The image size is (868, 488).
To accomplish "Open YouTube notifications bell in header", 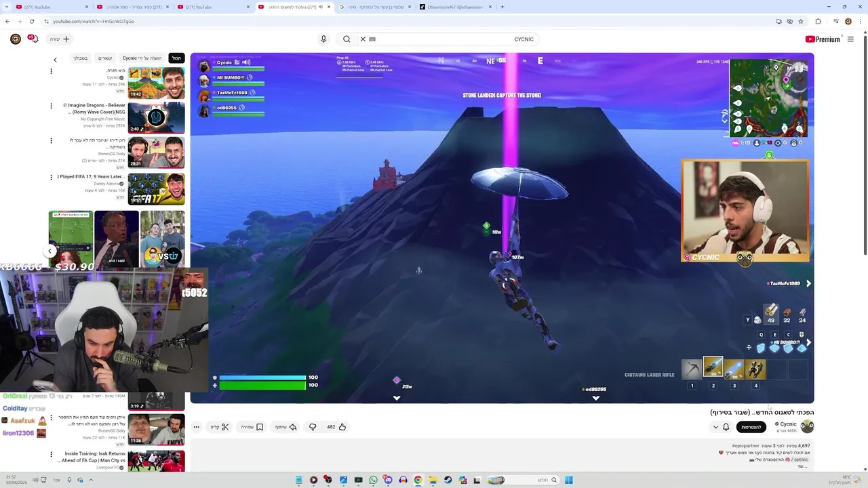I will click(x=33, y=39).
